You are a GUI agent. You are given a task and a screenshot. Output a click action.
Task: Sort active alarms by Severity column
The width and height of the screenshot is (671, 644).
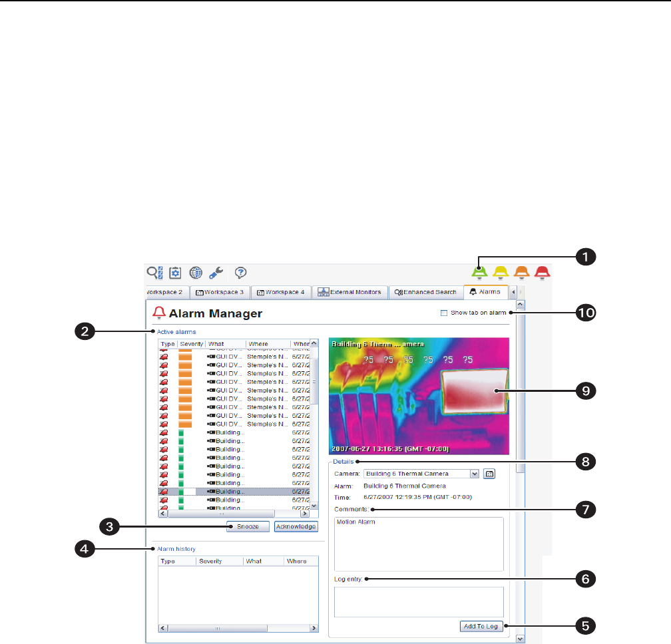tap(191, 344)
